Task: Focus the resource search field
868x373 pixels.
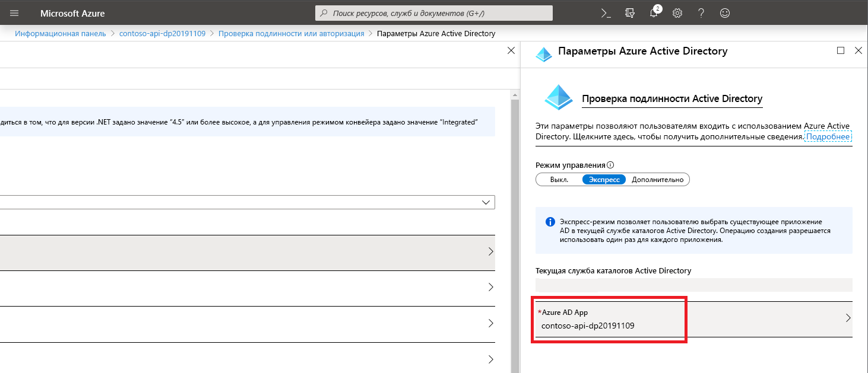Action: pyautogui.click(x=433, y=12)
